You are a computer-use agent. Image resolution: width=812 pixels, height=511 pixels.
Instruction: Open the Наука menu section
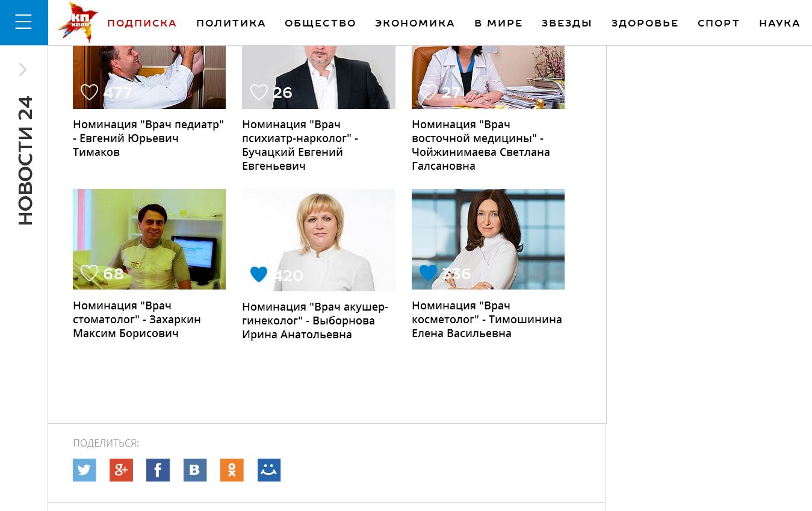(x=779, y=23)
